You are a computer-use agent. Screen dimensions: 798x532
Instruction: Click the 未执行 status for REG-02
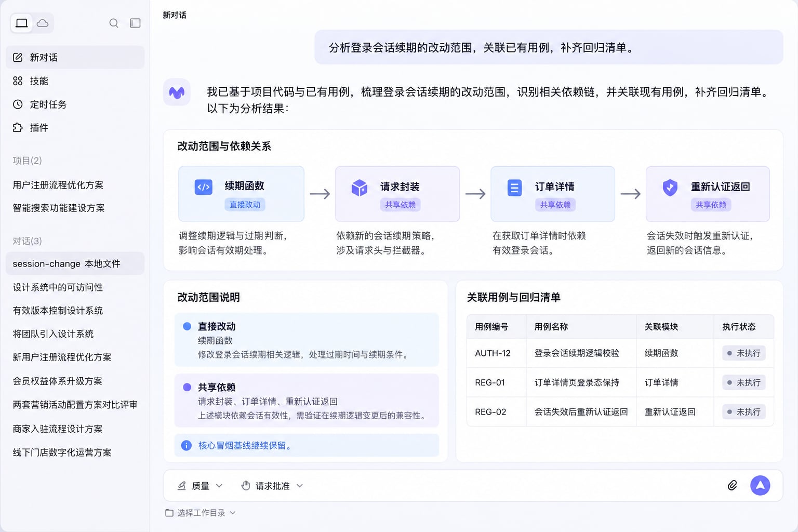(x=744, y=412)
